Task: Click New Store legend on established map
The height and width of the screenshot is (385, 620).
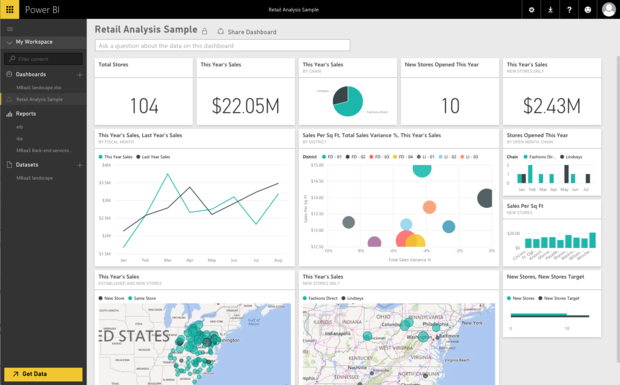Action: (112, 298)
